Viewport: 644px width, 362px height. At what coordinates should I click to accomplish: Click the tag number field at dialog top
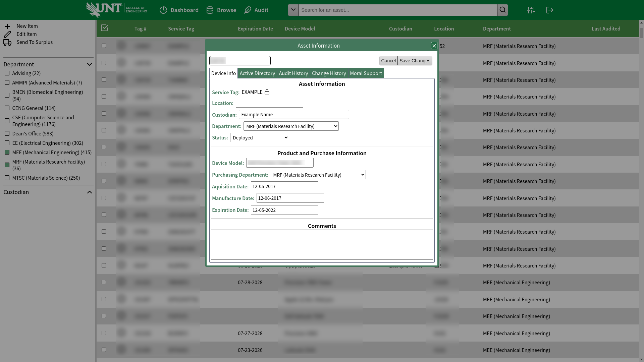pyautogui.click(x=240, y=61)
